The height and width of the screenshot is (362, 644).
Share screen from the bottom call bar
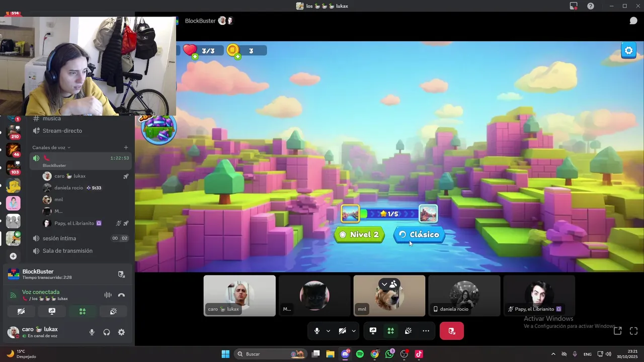[x=373, y=331]
